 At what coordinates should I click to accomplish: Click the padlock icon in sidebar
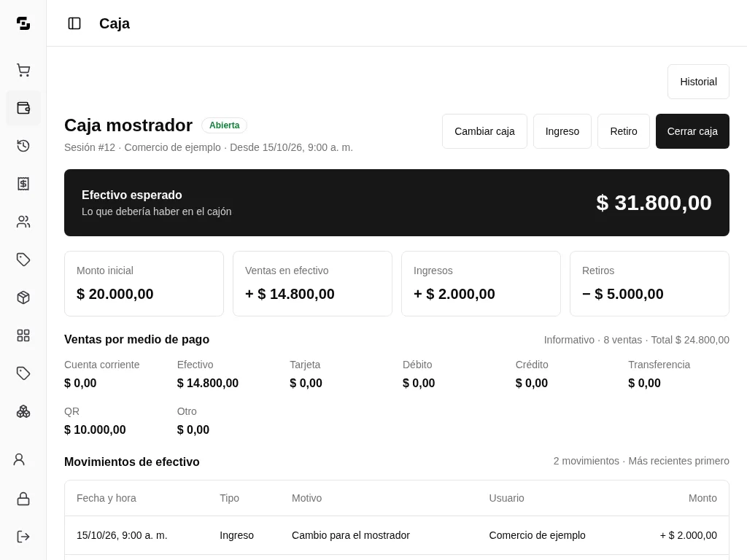click(x=23, y=499)
